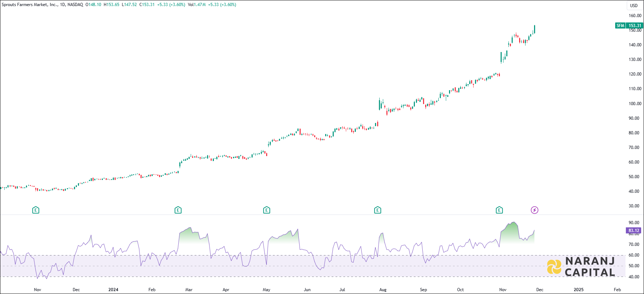The width and height of the screenshot is (644, 294).
Task: Click the purple lightning bolt event icon
Action: (x=534, y=210)
